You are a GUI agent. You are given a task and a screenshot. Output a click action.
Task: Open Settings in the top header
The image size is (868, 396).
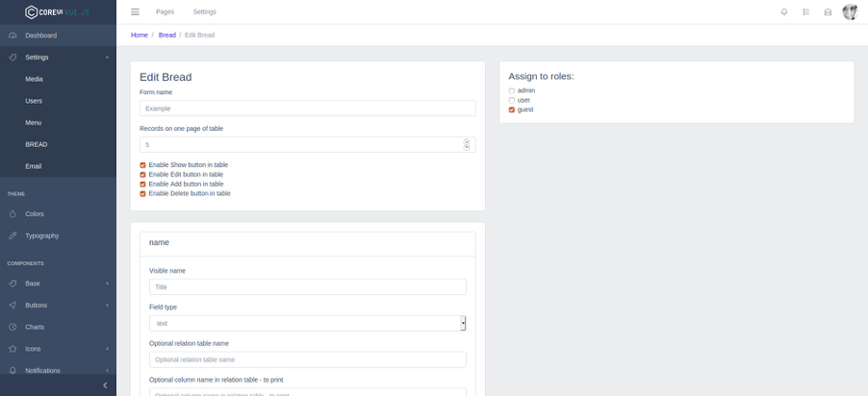click(205, 12)
